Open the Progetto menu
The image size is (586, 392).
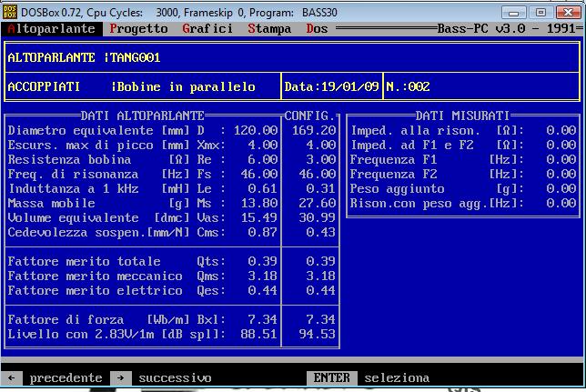pos(138,29)
